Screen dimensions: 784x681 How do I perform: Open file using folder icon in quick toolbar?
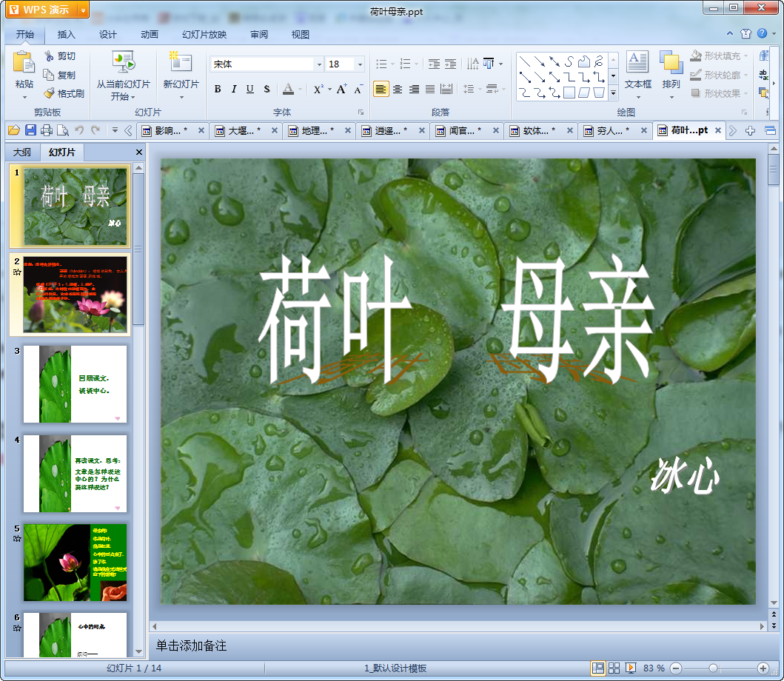(x=14, y=130)
